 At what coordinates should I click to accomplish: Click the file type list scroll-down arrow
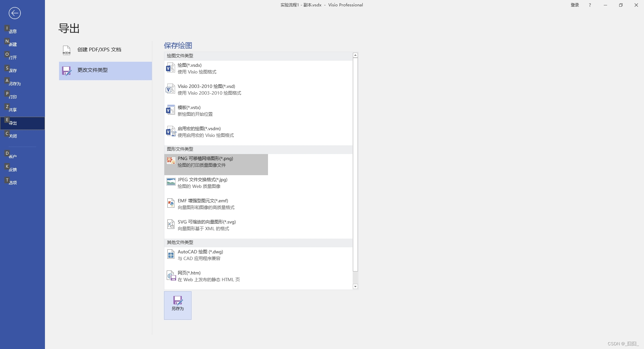pos(355,287)
